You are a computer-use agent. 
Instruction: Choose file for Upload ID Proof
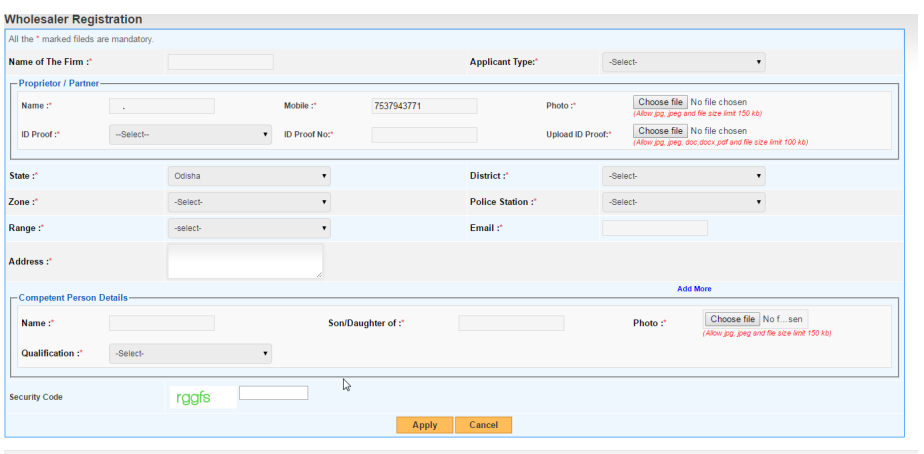point(660,131)
